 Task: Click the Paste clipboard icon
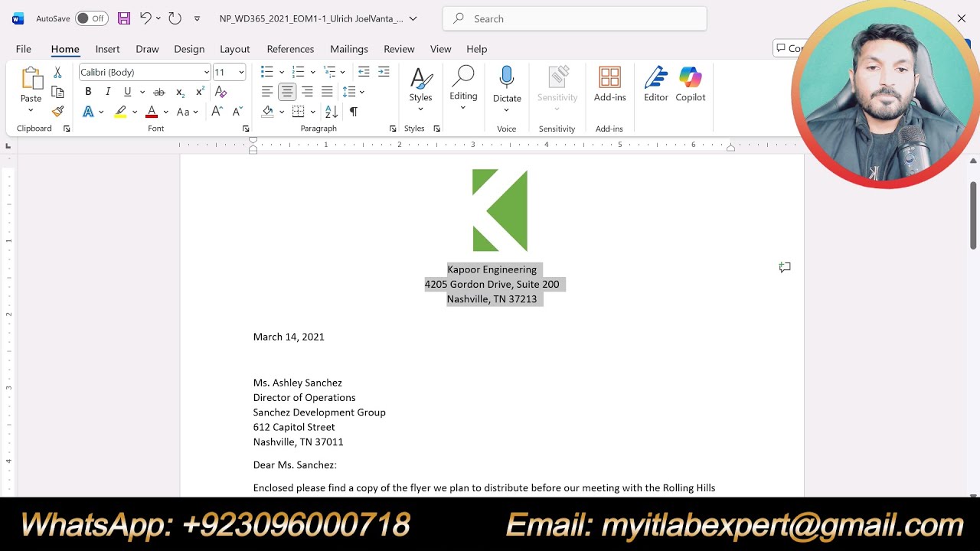31,79
